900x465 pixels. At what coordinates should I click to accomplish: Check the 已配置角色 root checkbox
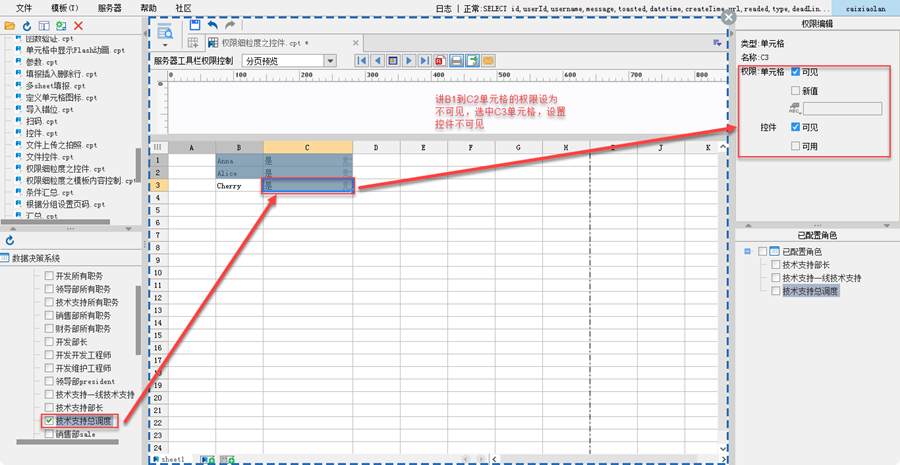tap(762, 251)
